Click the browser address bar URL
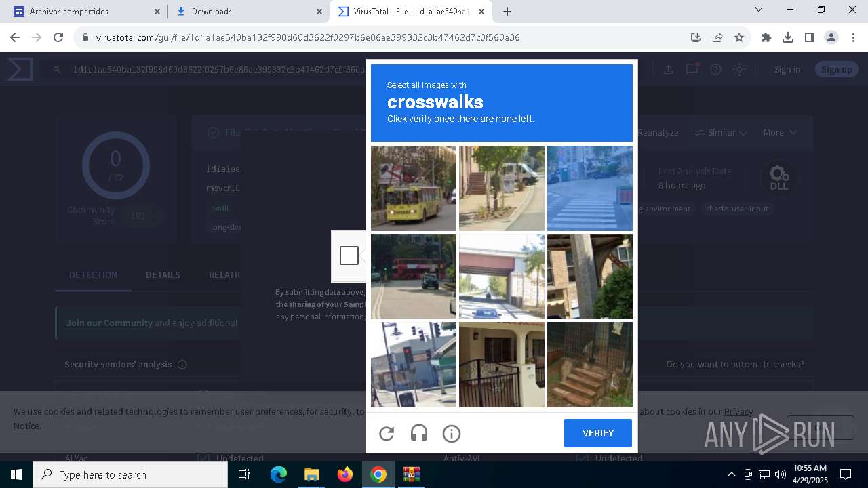The image size is (868, 488). tap(308, 37)
